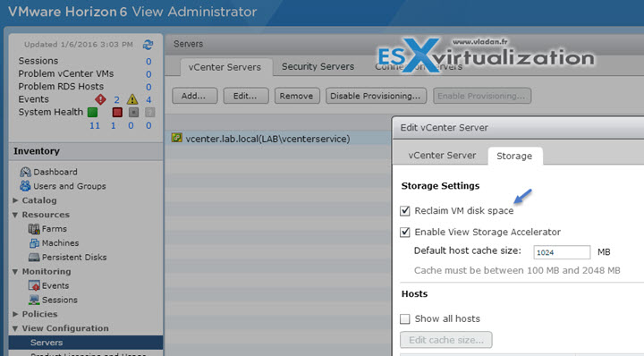Open Events under Monitoring
Image resolution: width=644 pixels, height=356 pixels.
coord(55,286)
